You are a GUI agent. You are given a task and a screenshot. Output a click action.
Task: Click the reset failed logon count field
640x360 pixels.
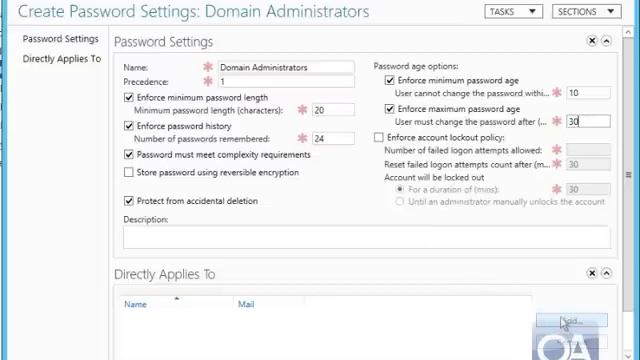click(x=588, y=164)
